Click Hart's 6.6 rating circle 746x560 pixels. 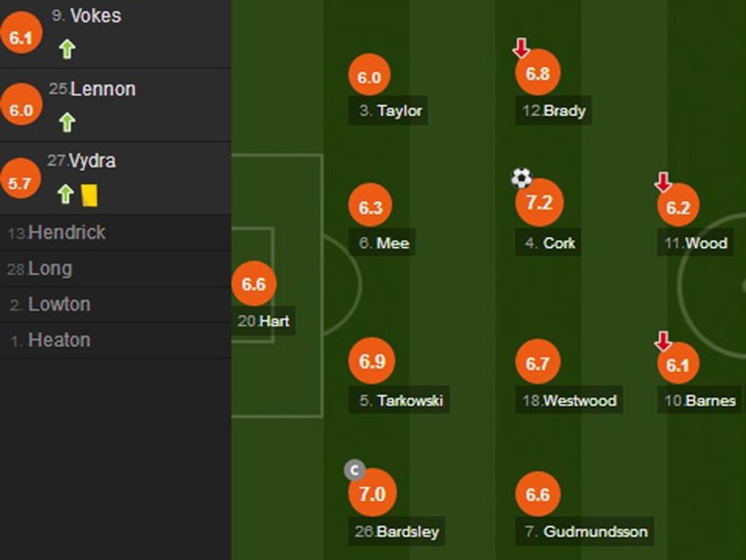[253, 284]
